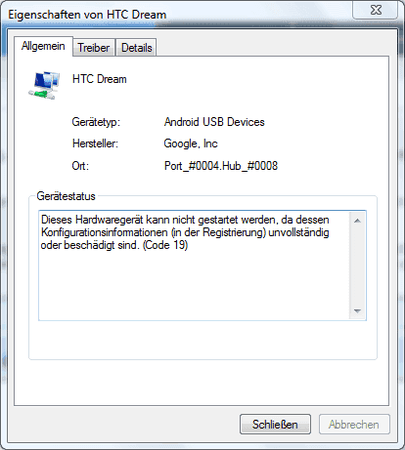Open the Treiber tab

tap(94, 48)
